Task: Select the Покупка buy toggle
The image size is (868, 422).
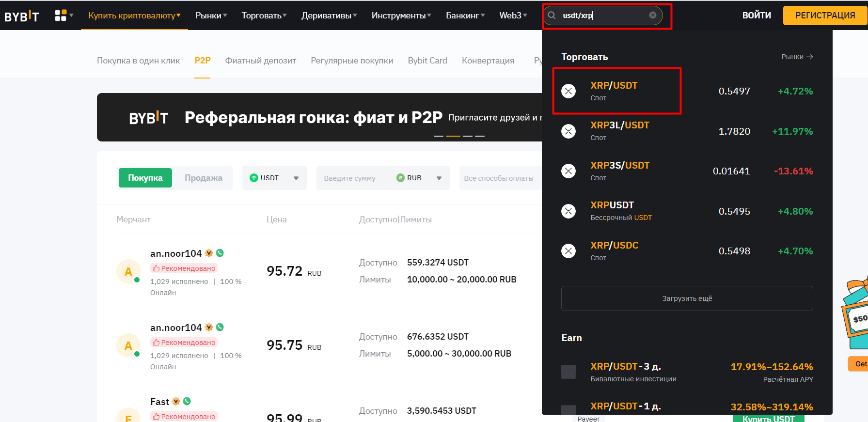Action: (x=145, y=178)
